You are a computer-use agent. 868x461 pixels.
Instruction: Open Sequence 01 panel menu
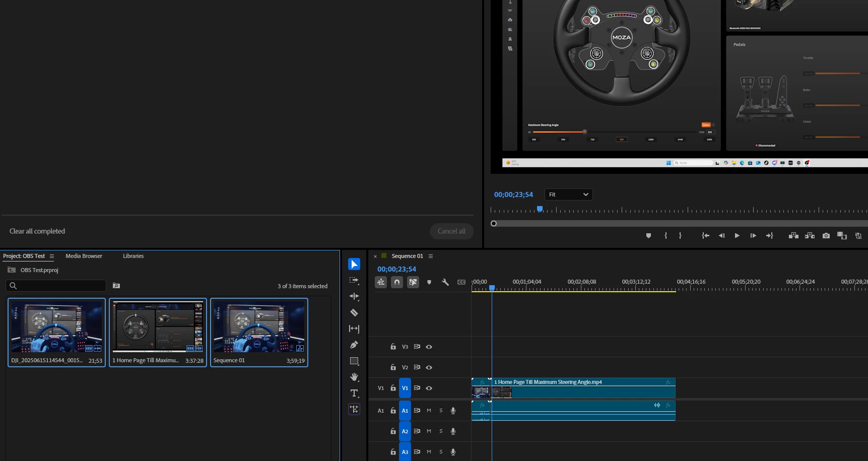tap(431, 256)
